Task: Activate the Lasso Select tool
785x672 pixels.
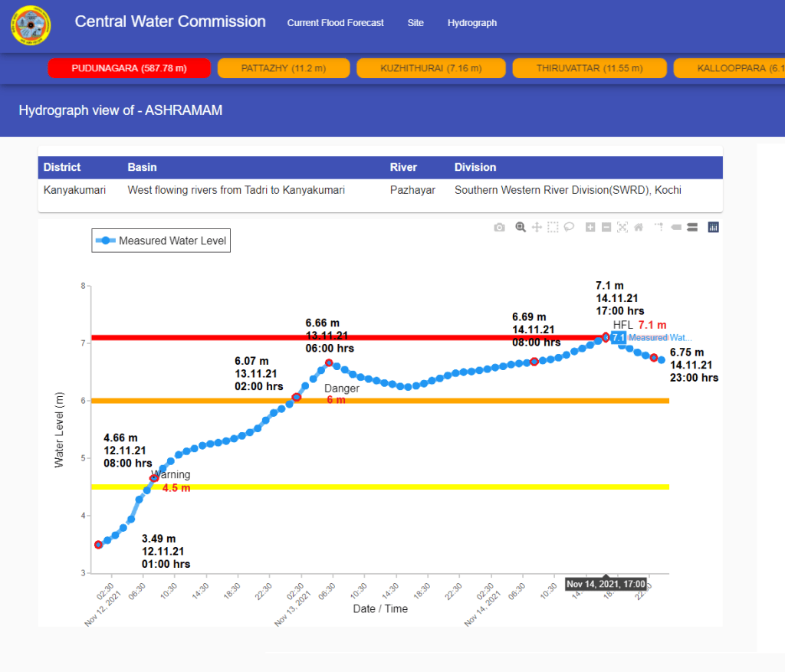Action: pyautogui.click(x=569, y=228)
